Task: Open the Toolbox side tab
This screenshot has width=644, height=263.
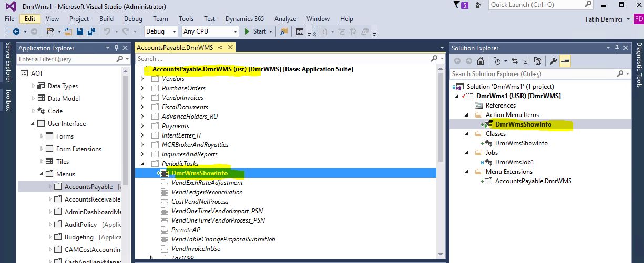Action: [x=7, y=100]
